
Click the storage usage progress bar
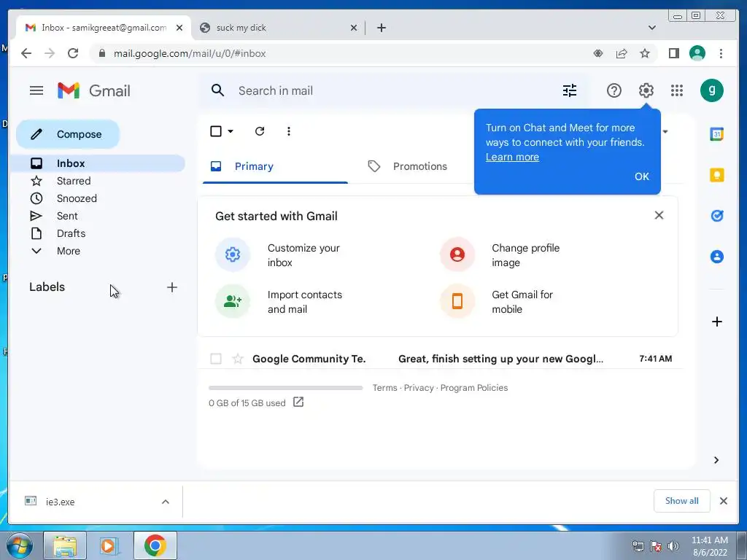(286, 388)
